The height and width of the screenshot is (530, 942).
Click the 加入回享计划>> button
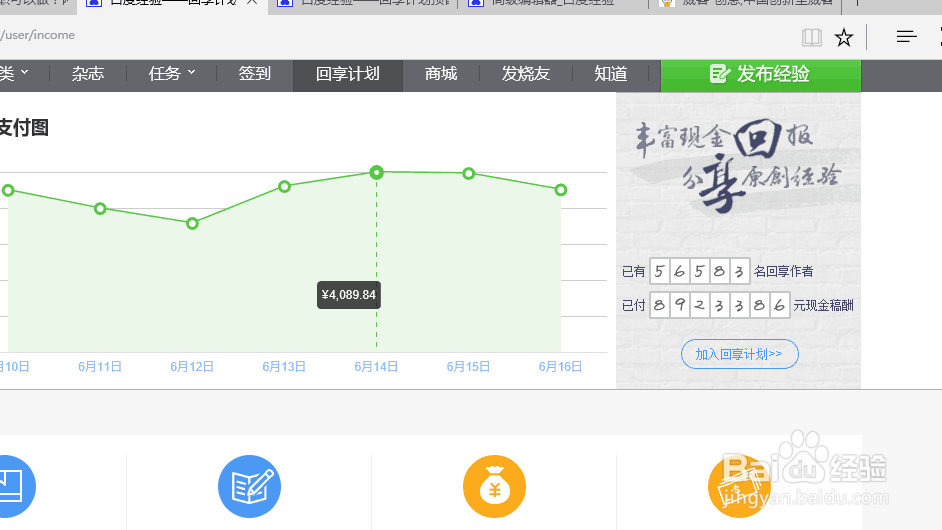740,354
